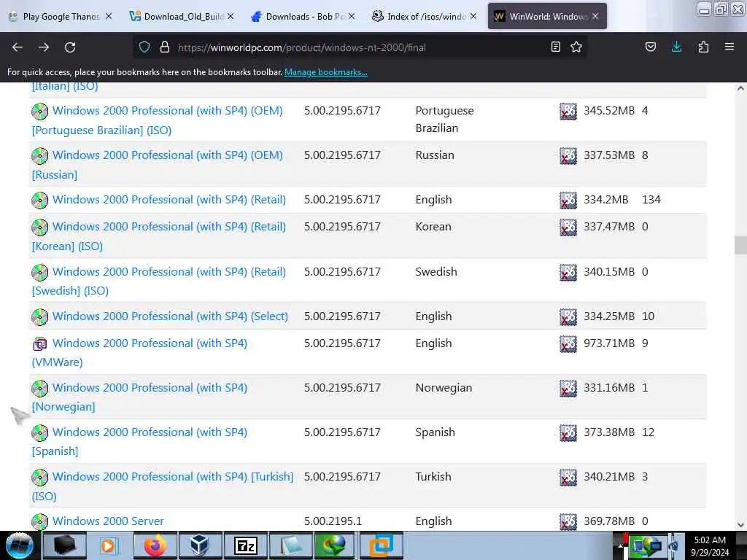The image size is (747, 560).
Task: Open the VirtualBox cube taskbar icon
Action: coord(200,545)
